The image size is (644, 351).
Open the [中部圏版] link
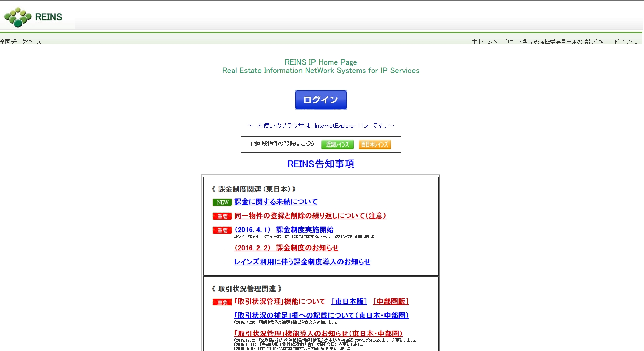click(391, 301)
